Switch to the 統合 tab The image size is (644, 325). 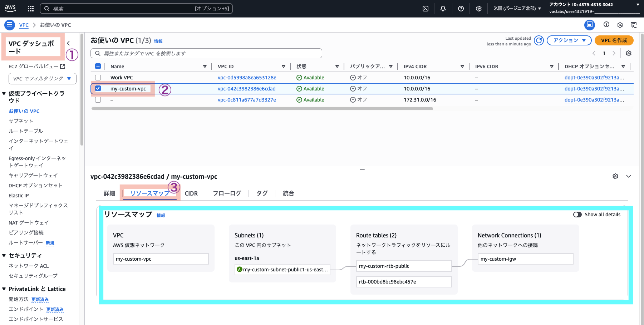pos(289,193)
